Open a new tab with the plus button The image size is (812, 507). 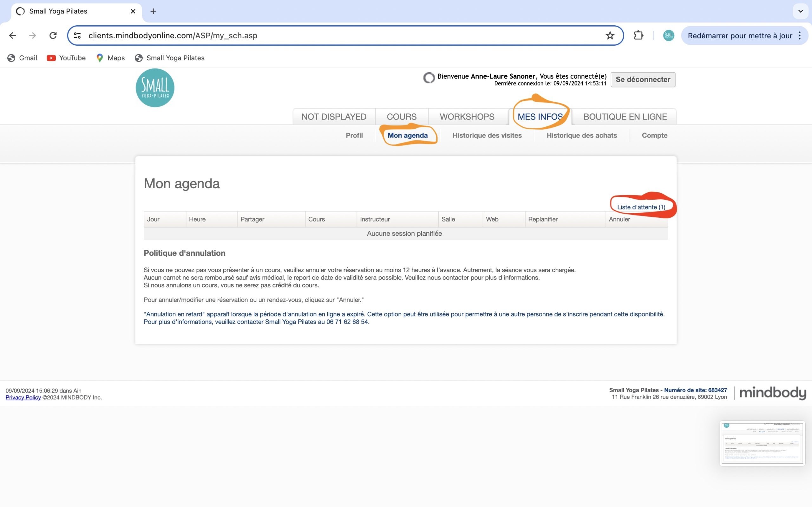(153, 11)
